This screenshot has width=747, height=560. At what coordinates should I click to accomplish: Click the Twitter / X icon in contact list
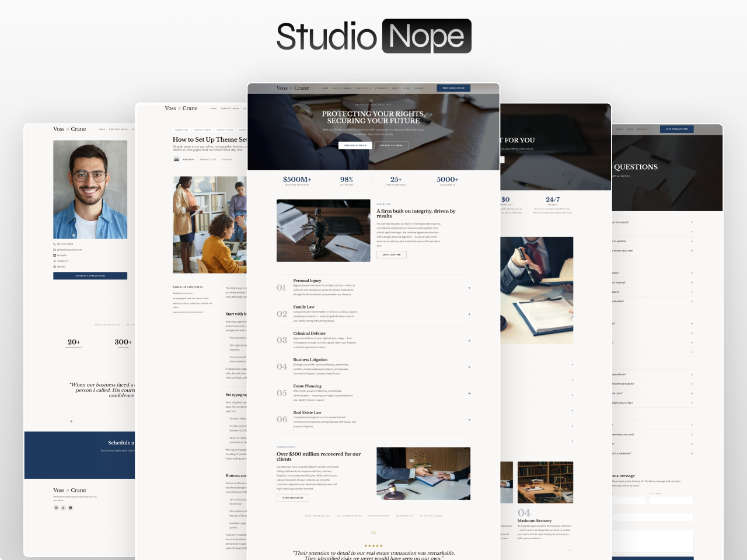pyautogui.click(x=55, y=261)
